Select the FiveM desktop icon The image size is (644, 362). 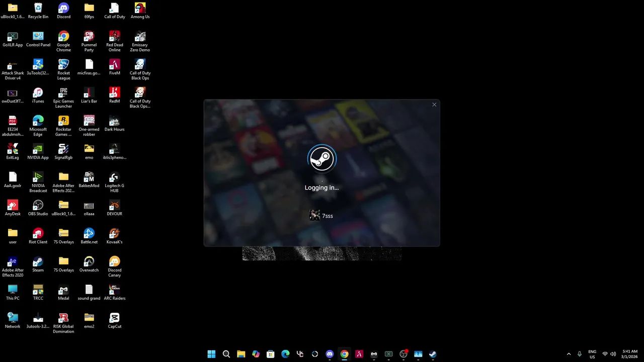tap(115, 67)
